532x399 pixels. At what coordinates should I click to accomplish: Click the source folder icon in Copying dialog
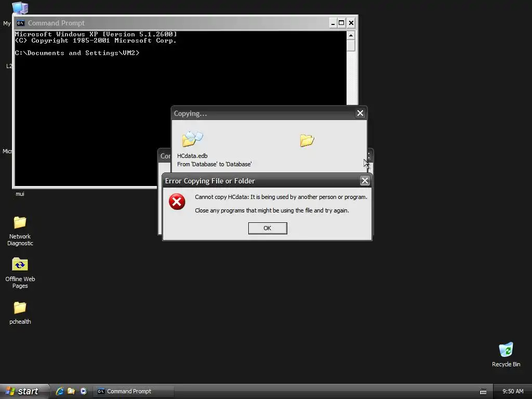(x=192, y=139)
